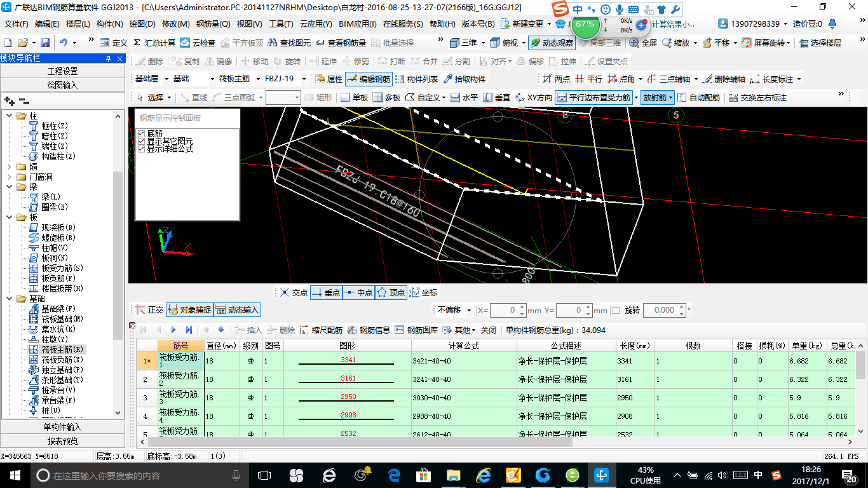This screenshot has height=488, width=868.
Task: Toggle 显示其它图元 checkbox
Action: [x=142, y=141]
